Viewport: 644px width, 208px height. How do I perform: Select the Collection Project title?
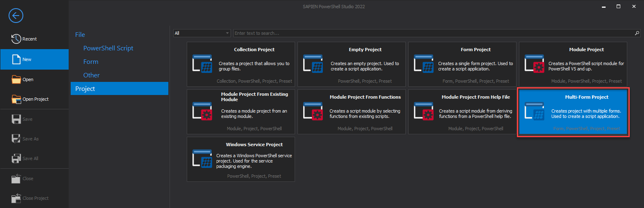254,50
